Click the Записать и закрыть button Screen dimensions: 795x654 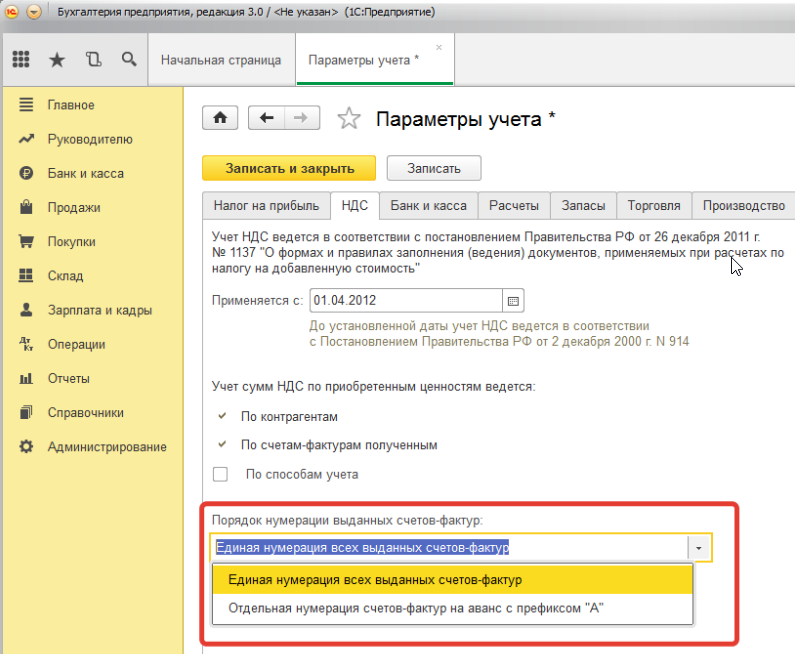pos(289,168)
